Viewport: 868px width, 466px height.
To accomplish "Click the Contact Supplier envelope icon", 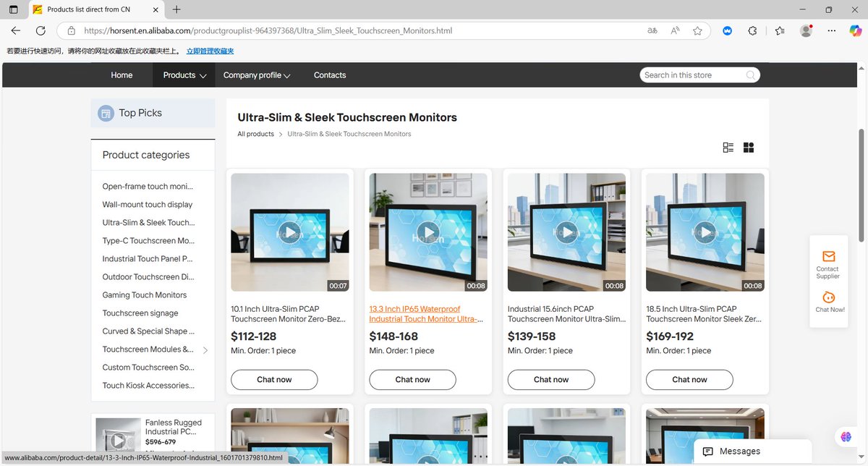I will point(828,256).
